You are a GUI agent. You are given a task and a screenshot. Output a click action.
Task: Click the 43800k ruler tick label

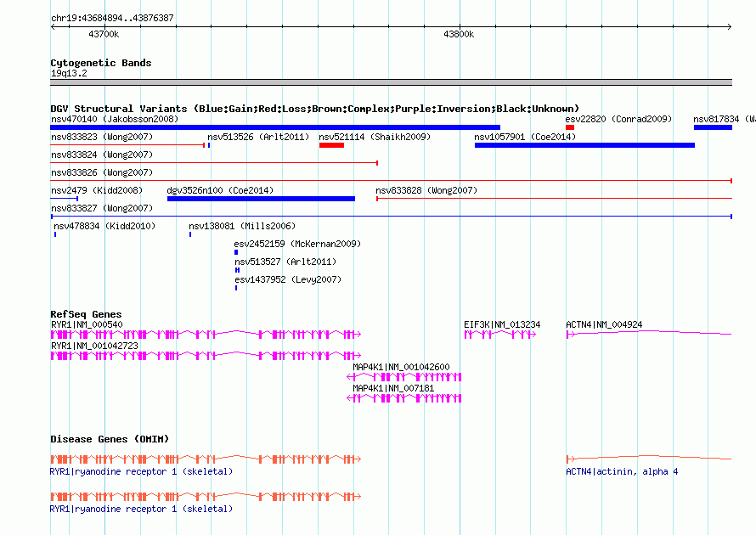(x=459, y=34)
